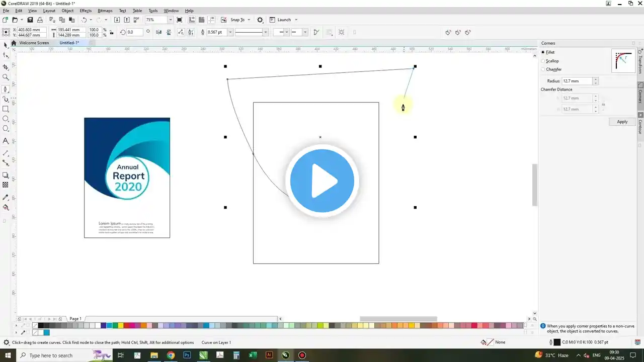The height and width of the screenshot is (362, 644).
Task: Edit the rotation angle field
Action: (x=134, y=32)
